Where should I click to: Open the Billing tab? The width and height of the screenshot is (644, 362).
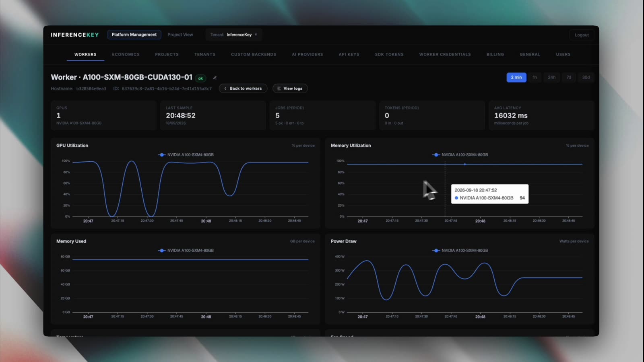(495, 54)
